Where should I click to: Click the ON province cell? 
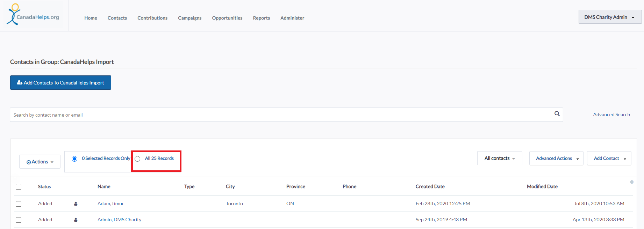pos(290,204)
